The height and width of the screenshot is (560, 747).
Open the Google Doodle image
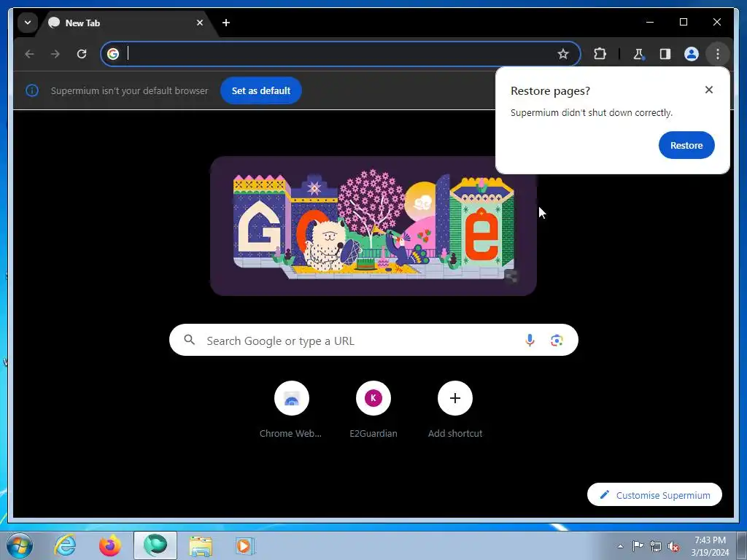[373, 226]
